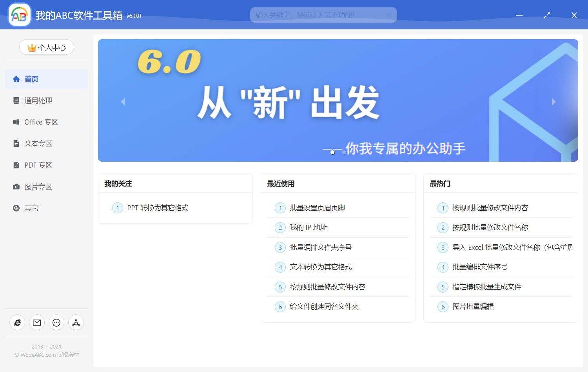Click the home icon beside 首页
The image size is (588, 372).
pyautogui.click(x=16, y=79)
